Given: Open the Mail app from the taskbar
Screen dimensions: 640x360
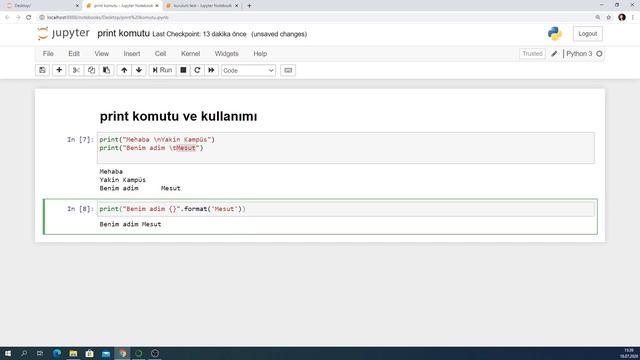Looking at the screenshot, I should point(106,353).
